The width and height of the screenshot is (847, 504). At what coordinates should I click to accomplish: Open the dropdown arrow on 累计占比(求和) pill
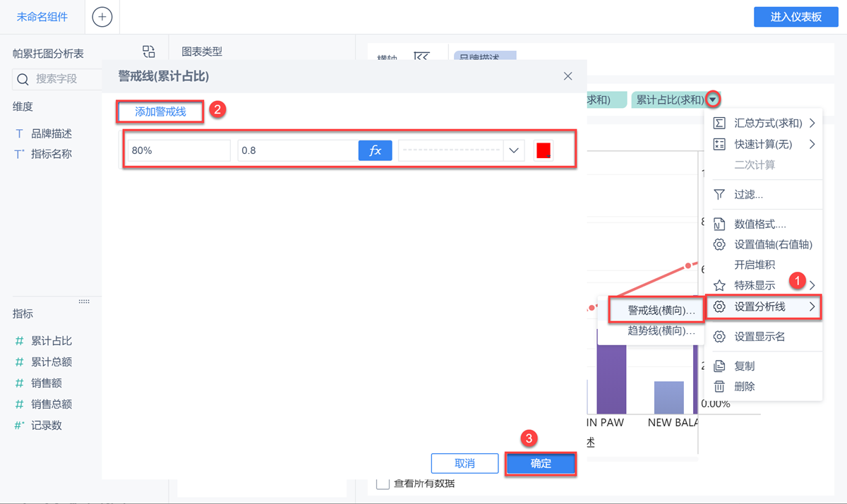[713, 100]
